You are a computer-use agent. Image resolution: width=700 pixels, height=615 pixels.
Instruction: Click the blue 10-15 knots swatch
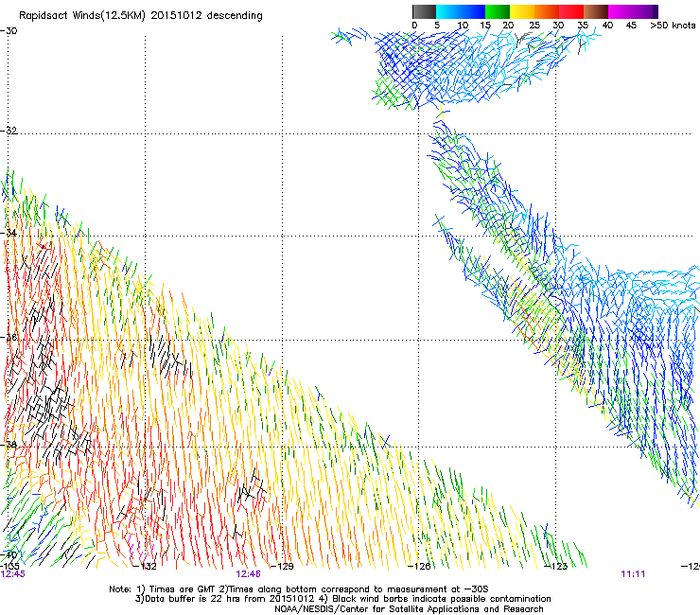[473, 11]
